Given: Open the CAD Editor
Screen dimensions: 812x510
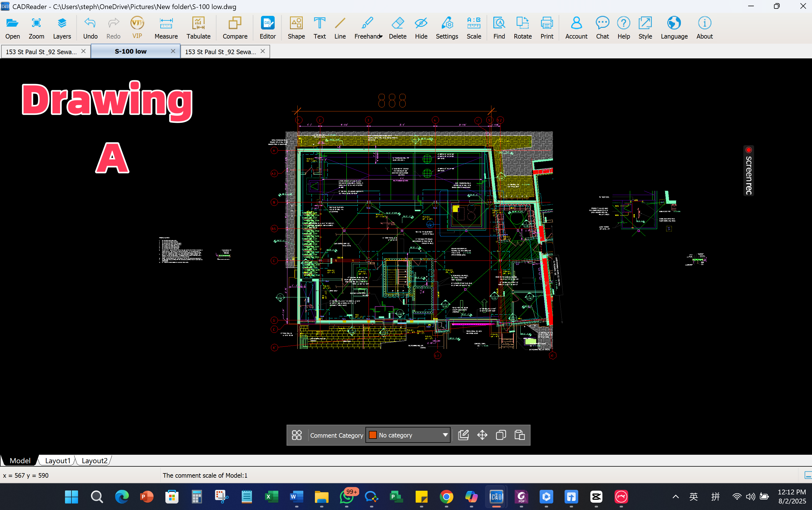Looking at the screenshot, I should click(x=268, y=28).
